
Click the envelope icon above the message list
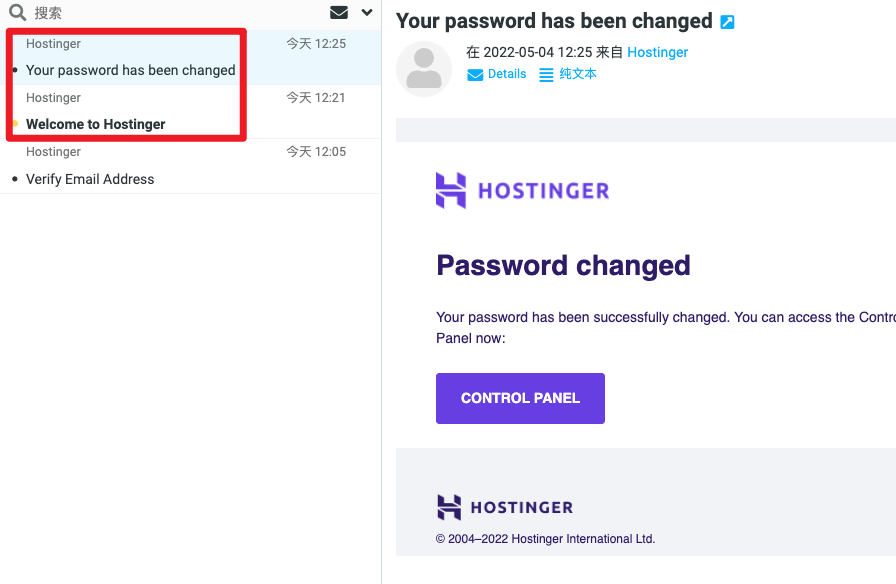pos(338,13)
